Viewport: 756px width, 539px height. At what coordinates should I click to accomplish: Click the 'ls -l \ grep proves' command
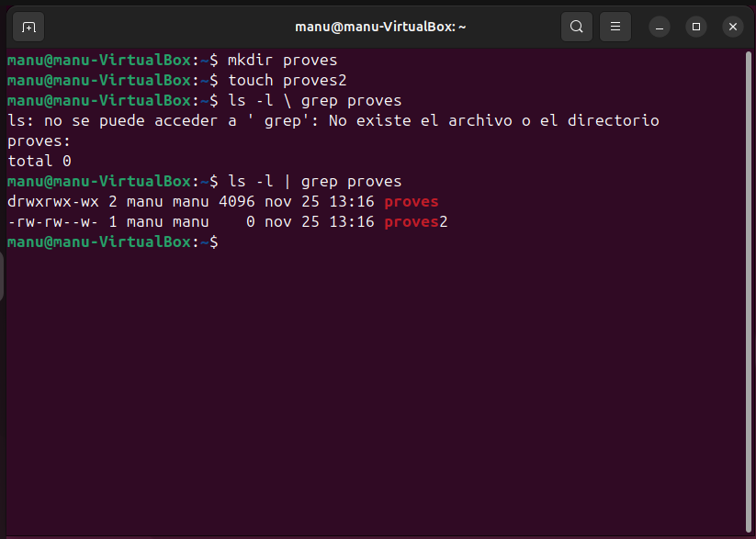pyautogui.click(x=314, y=101)
